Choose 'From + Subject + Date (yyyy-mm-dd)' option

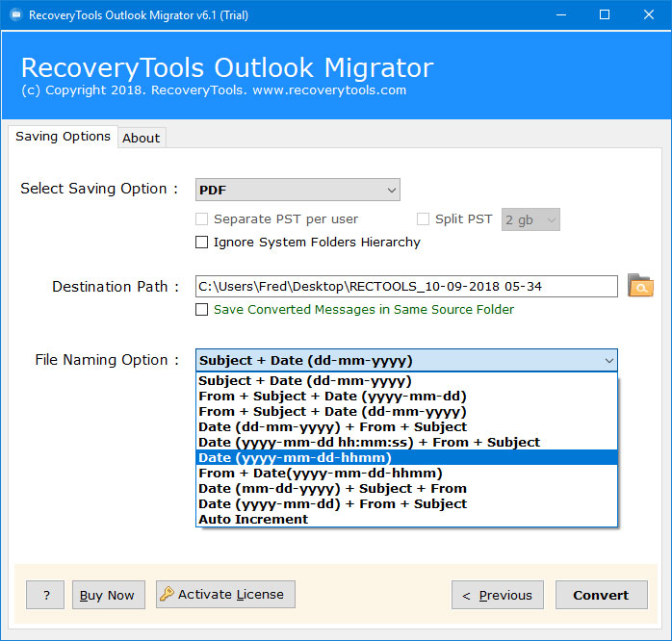406,396
